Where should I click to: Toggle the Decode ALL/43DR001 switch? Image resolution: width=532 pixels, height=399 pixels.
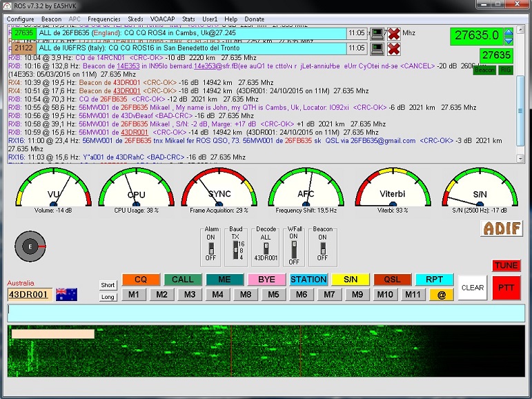(x=266, y=249)
